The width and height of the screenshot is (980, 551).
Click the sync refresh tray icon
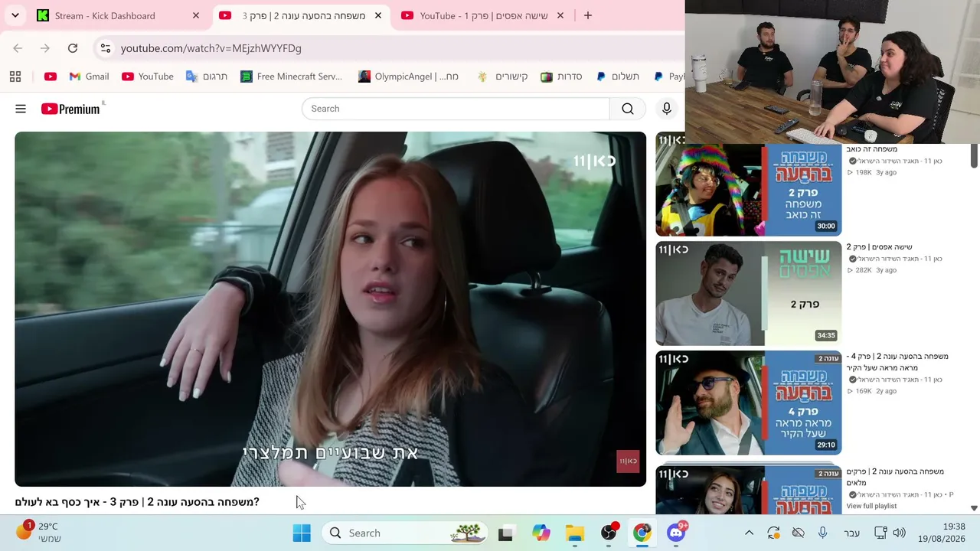(x=773, y=533)
